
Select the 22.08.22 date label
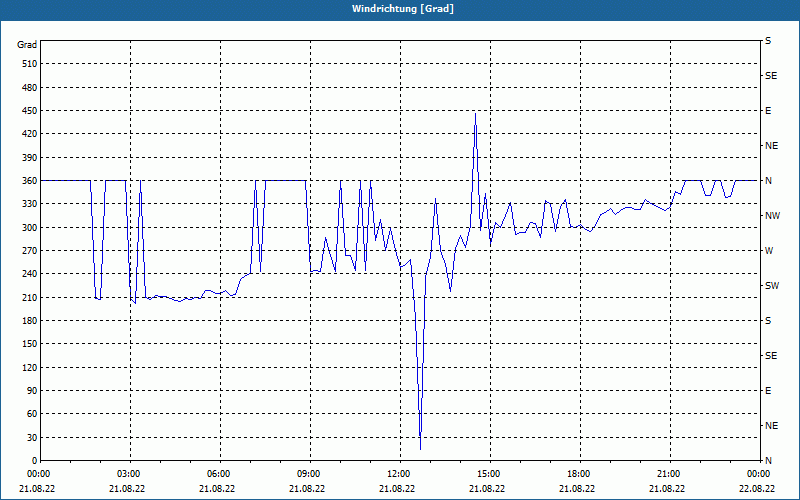757,489
